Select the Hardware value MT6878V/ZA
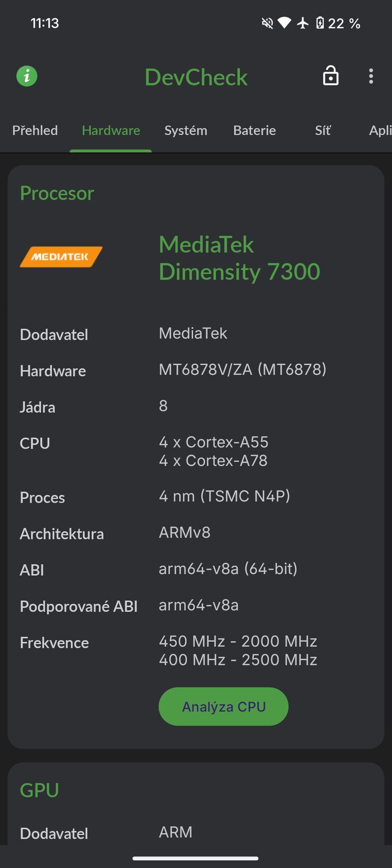This screenshot has width=392, height=868. pyautogui.click(x=243, y=370)
